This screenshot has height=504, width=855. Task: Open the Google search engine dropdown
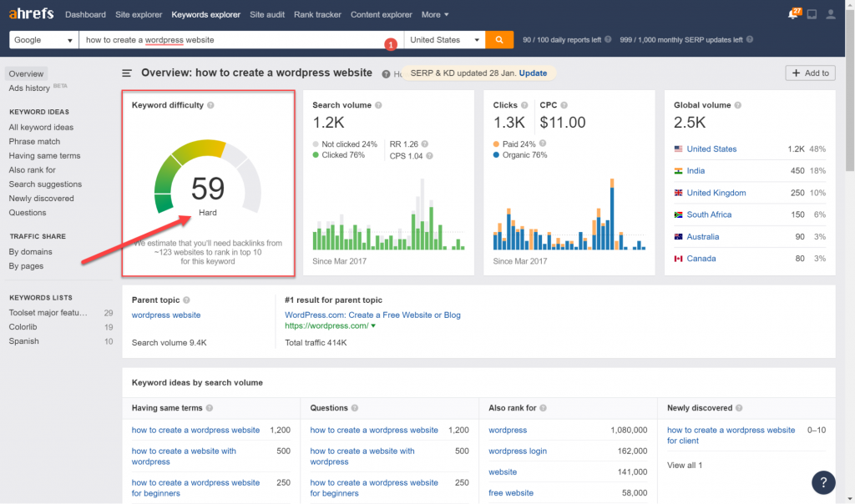(x=43, y=40)
